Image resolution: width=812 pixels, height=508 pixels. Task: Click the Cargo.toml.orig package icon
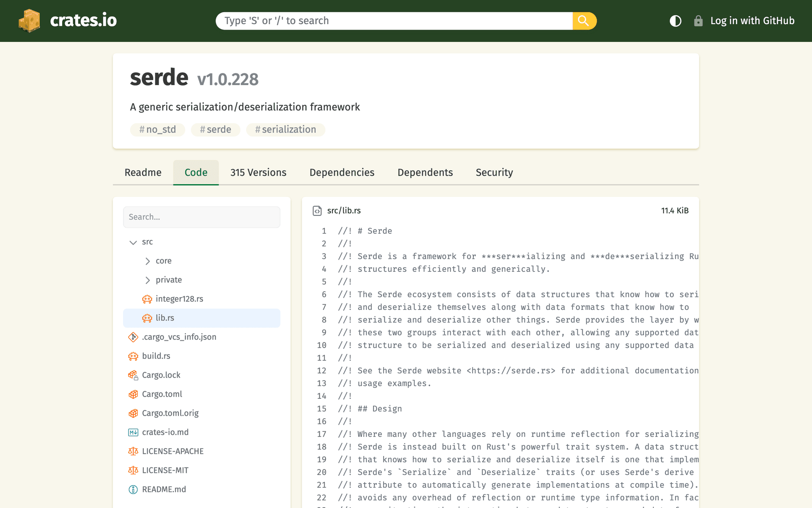click(x=133, y=413)
